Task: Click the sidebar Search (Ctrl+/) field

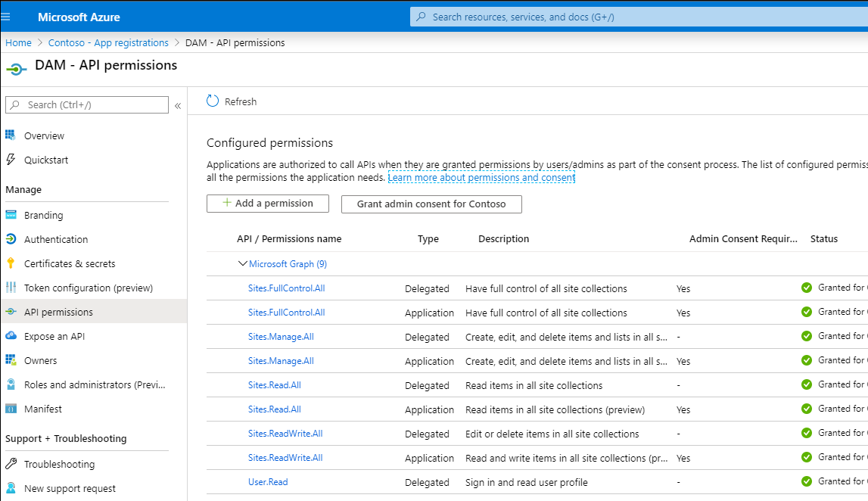Action: [87, 104]
